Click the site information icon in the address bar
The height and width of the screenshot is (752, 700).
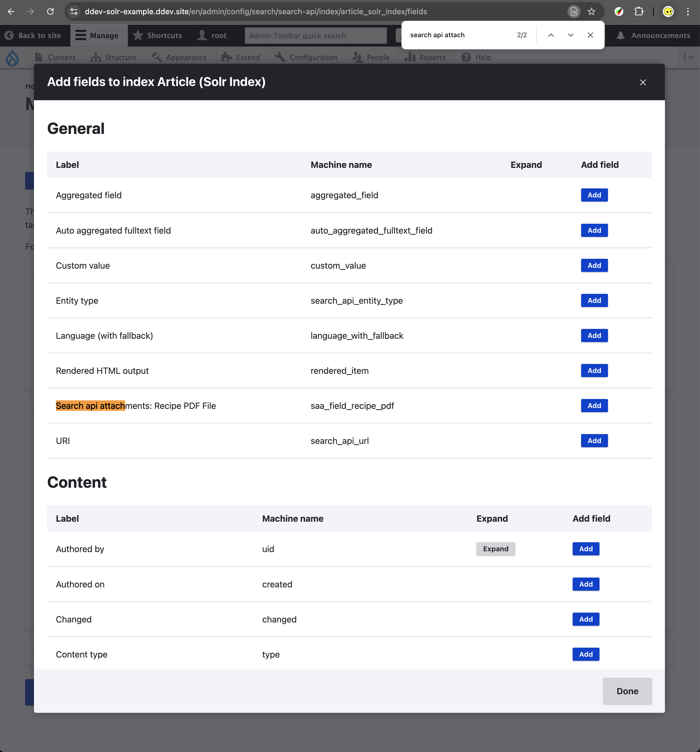74,11
